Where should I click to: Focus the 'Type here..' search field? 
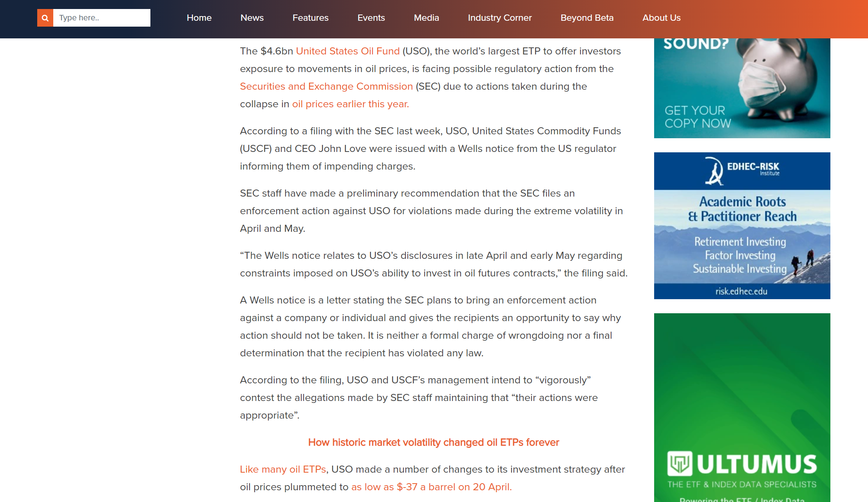tap(102, 18)
